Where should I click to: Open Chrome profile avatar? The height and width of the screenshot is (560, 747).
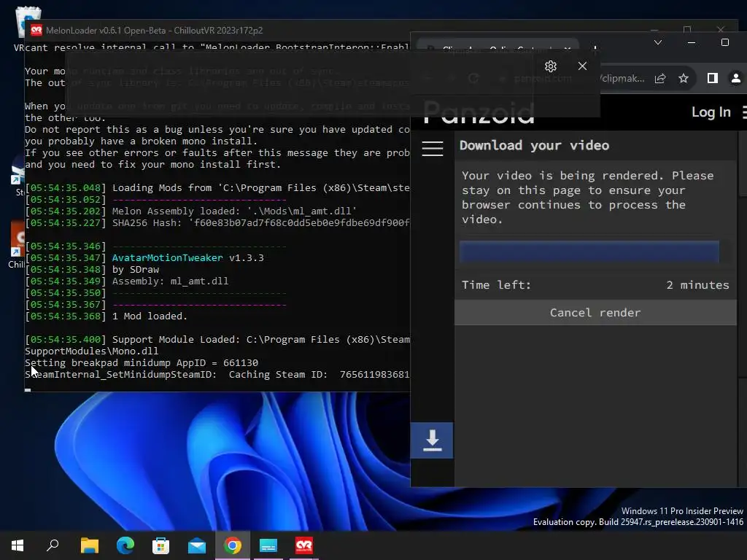click(736, 78)
